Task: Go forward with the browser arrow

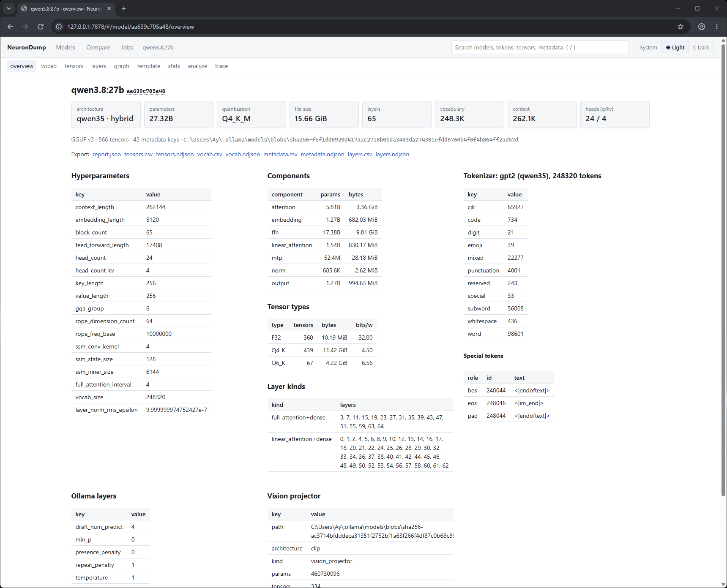Action: 25,27
